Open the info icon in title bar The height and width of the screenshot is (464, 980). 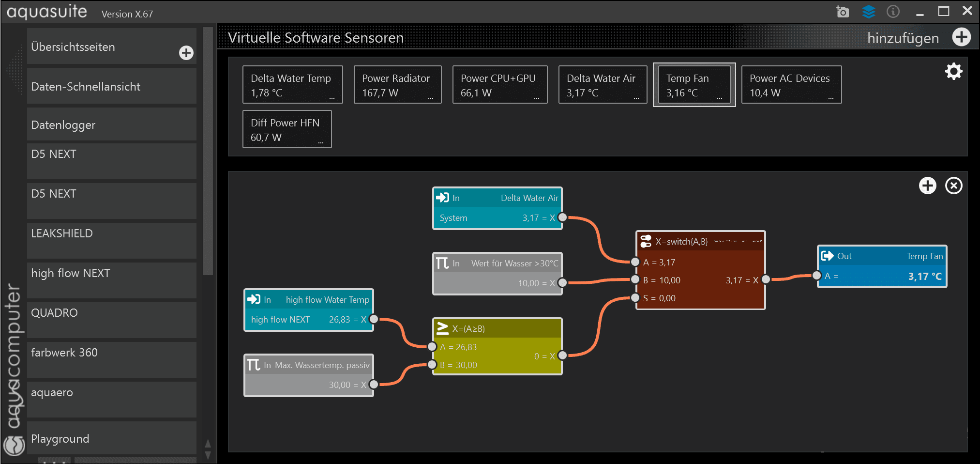(x=893, y=11)
